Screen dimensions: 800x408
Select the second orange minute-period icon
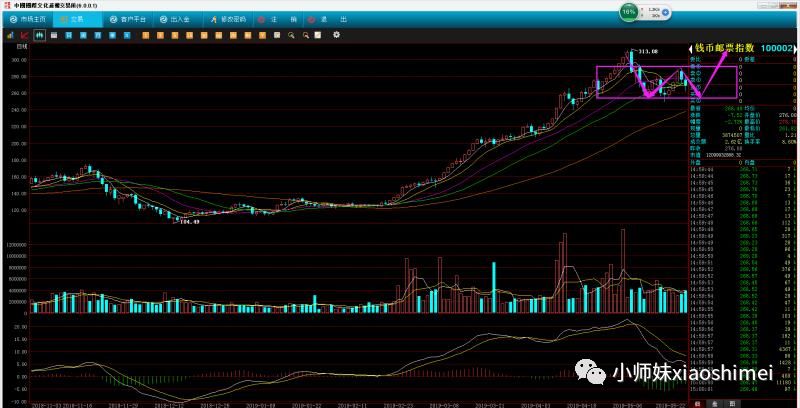pyautogui.click(x=160, y=35)
